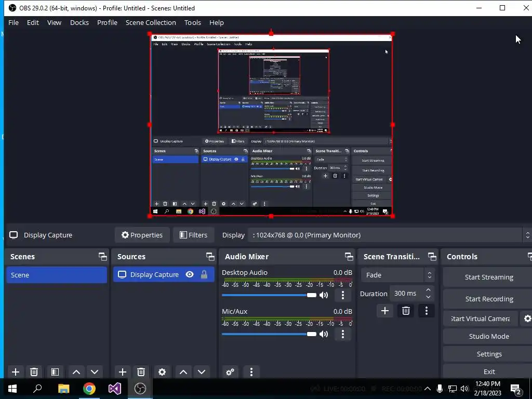Open advanced audio properties gears icon
This screenshot has height=399, width=532.
pos(230,372)
